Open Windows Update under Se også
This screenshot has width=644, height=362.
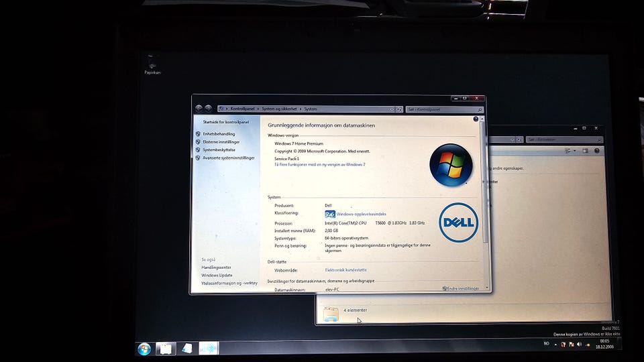217,276
